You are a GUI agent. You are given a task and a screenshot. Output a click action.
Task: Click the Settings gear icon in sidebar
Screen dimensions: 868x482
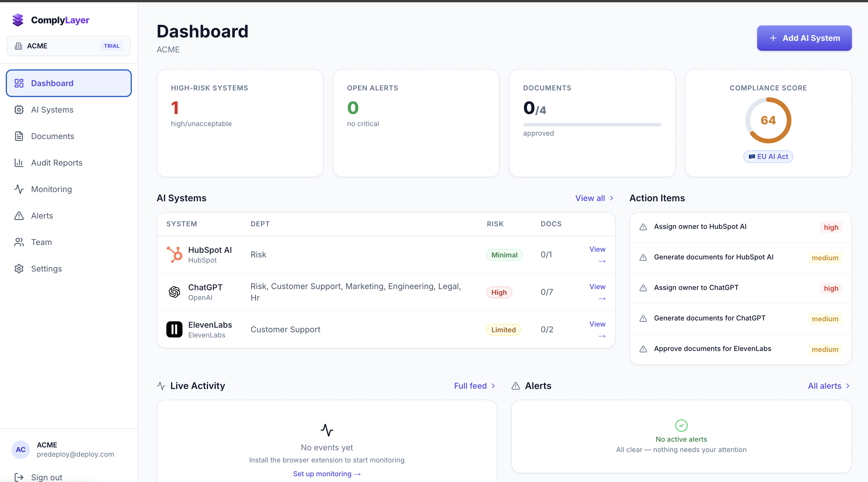tap(19, 269)
